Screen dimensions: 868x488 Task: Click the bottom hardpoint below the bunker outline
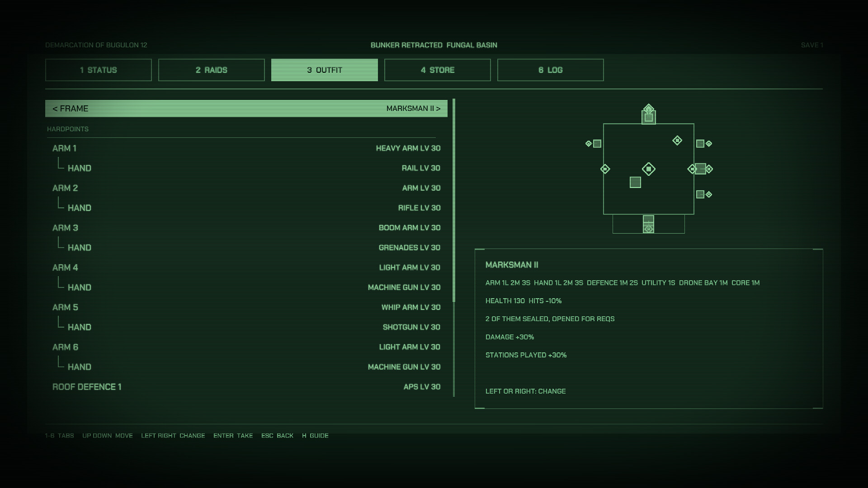[x=649, y=224]
